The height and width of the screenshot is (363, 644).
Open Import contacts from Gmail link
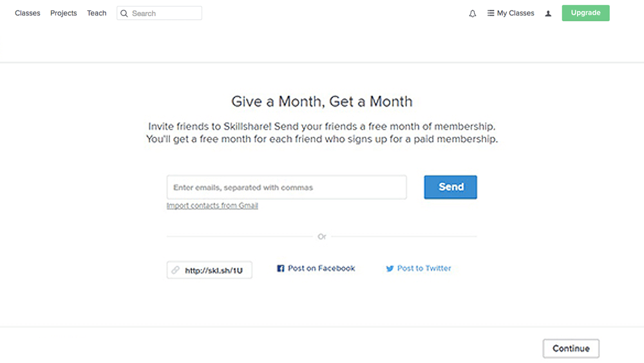coord(213,206)
